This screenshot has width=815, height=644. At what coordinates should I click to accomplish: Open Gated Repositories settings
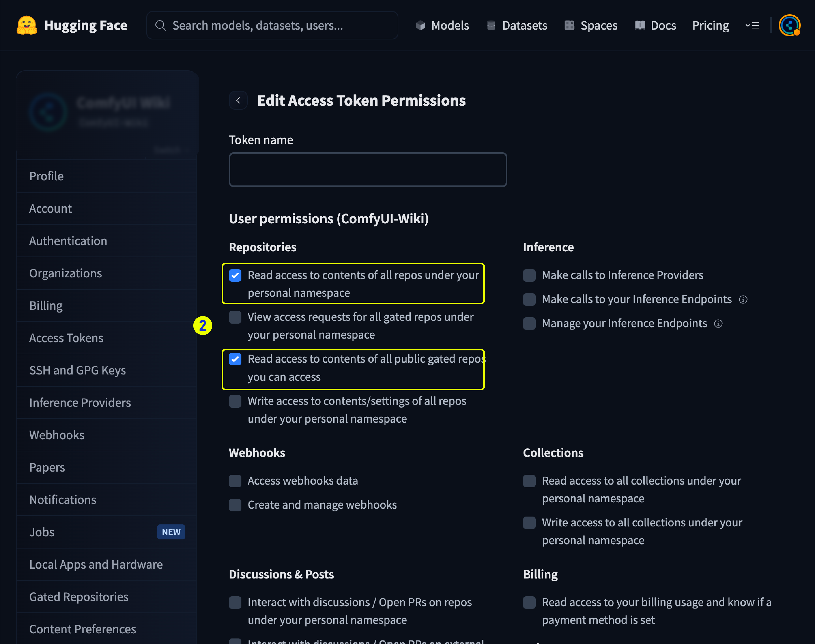click(79, 596)
